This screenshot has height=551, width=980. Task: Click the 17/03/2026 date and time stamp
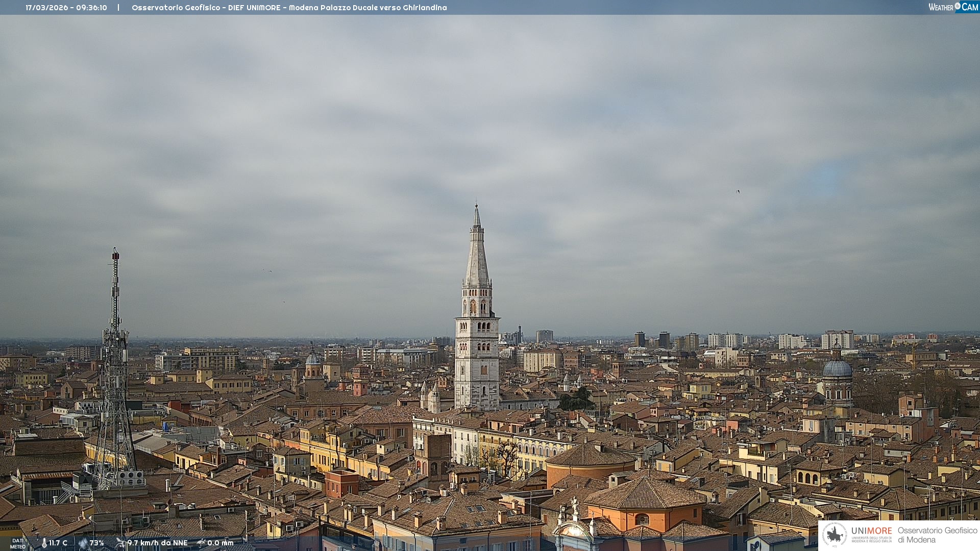pos(66,8)
